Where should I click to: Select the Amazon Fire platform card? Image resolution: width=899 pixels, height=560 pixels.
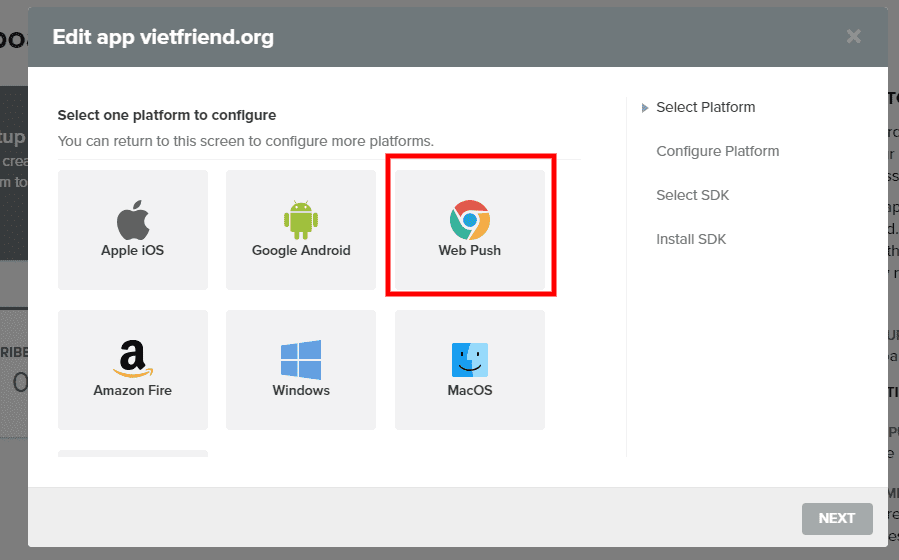tap(132, 370)
